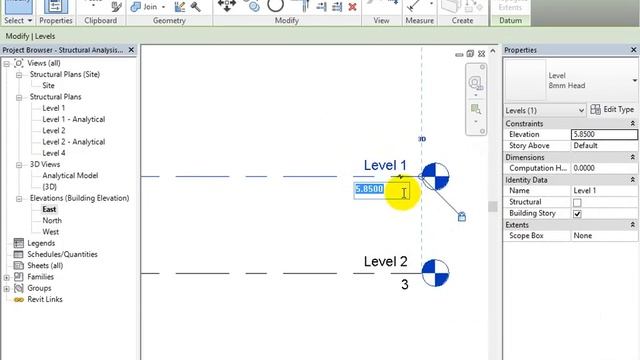Screen dimensions: 640x360
Task: Restore down the elevation view window
Action: coord(470,54)
